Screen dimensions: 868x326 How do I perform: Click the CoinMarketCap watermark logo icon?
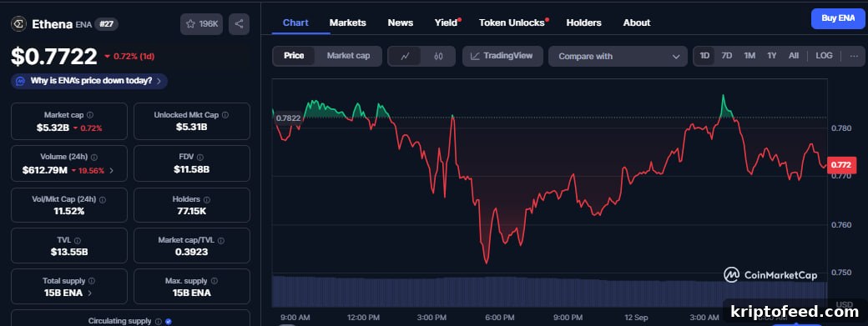(732, 274)
